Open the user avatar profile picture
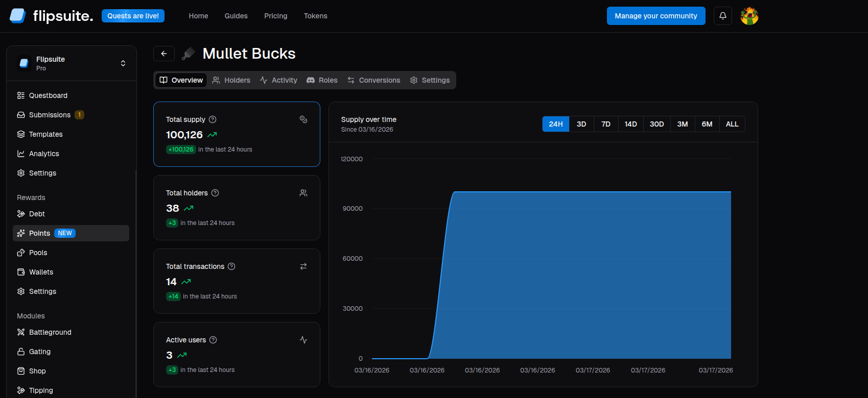The width and height of the screenshot is (868, 398). [749, 16]
